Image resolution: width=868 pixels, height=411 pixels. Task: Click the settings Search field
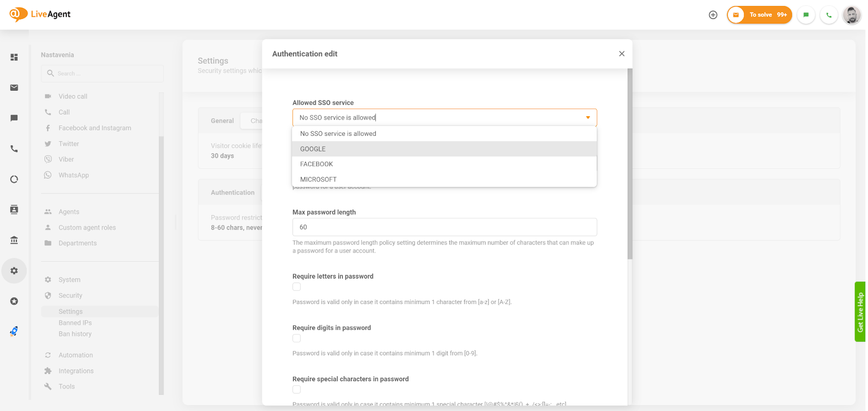point(102,73)
